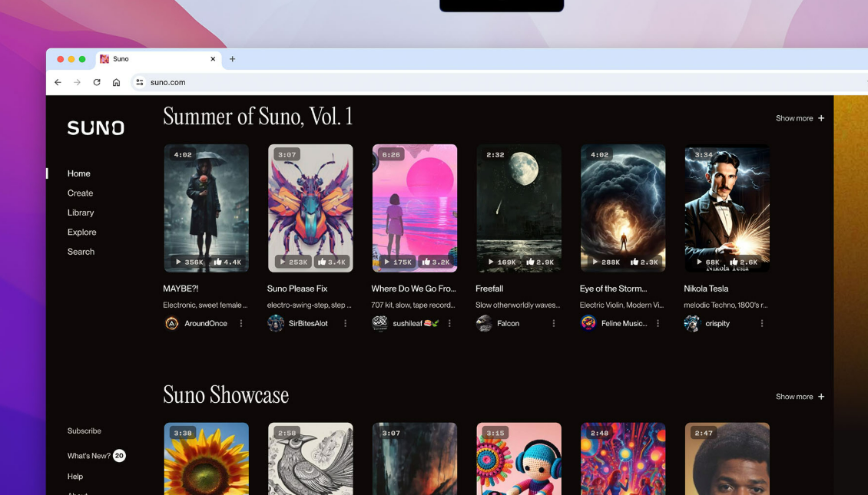
Task: Open bird sketch cover in Suno Showcase
Action: pos(310,459)
